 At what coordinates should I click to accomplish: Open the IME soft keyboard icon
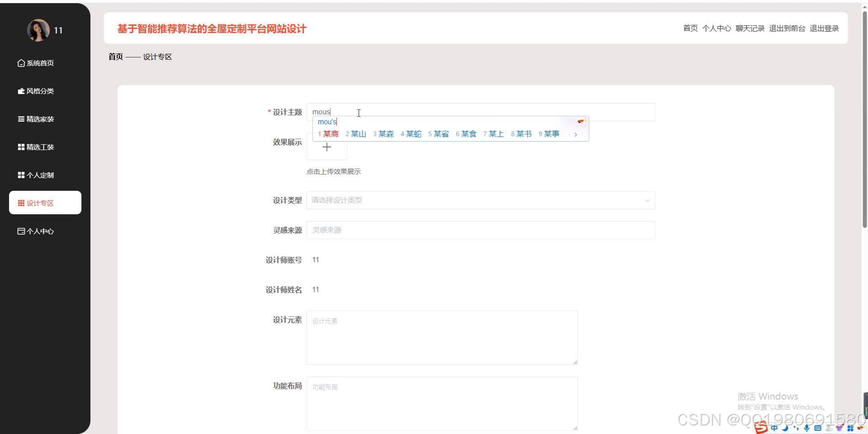coord(817,428)
